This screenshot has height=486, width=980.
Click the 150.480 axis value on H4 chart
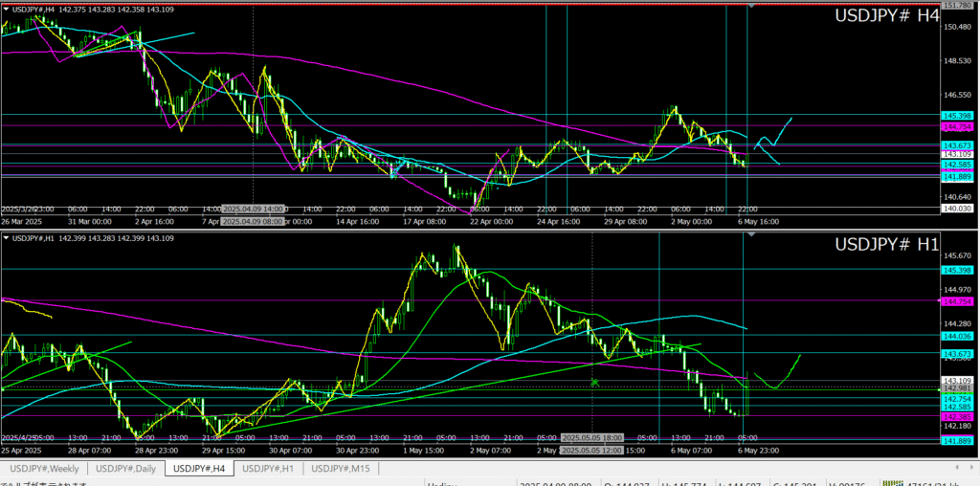[x=958, y=28]
